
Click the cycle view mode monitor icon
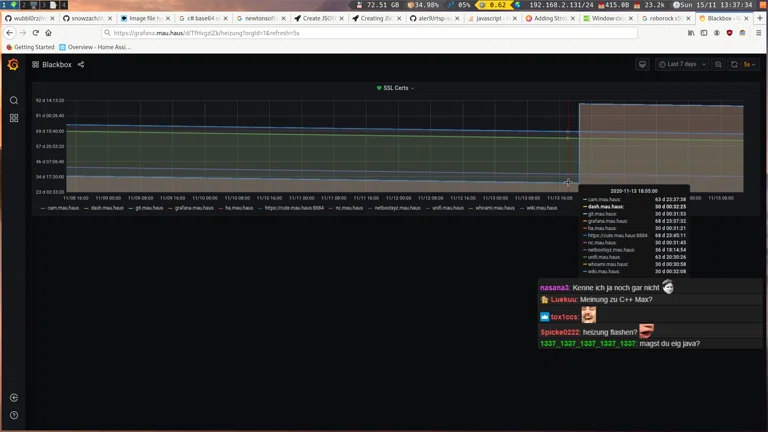click(642, 65)
